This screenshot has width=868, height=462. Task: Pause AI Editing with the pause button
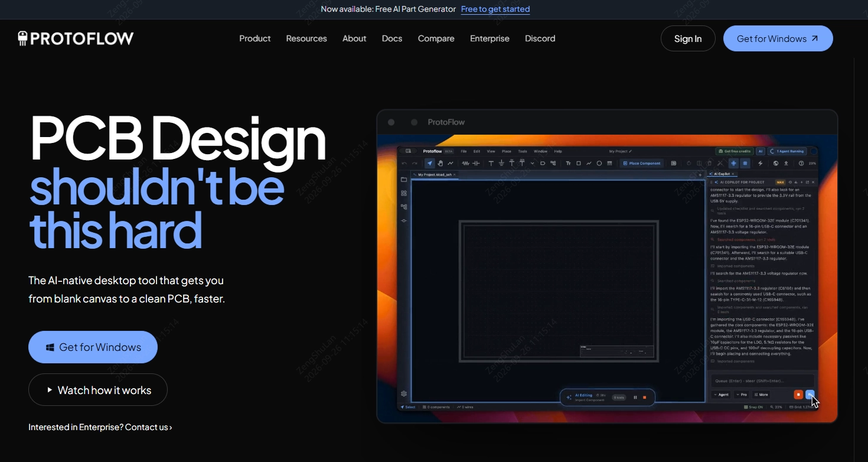[x=635, y=397]
